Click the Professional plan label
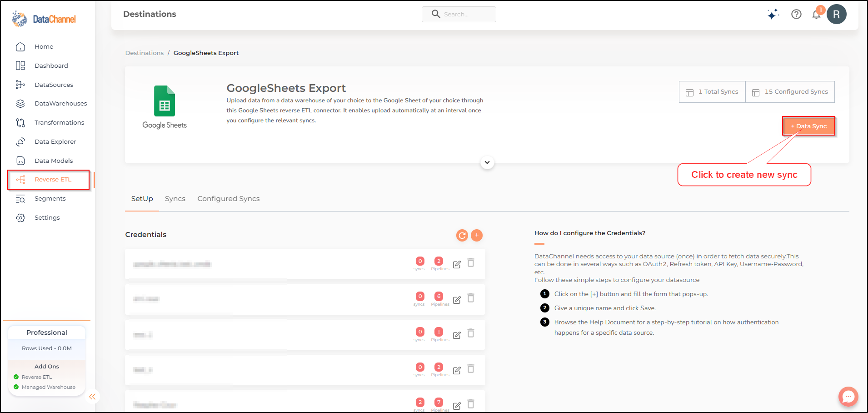868x413 pixels. coord(47,332)
